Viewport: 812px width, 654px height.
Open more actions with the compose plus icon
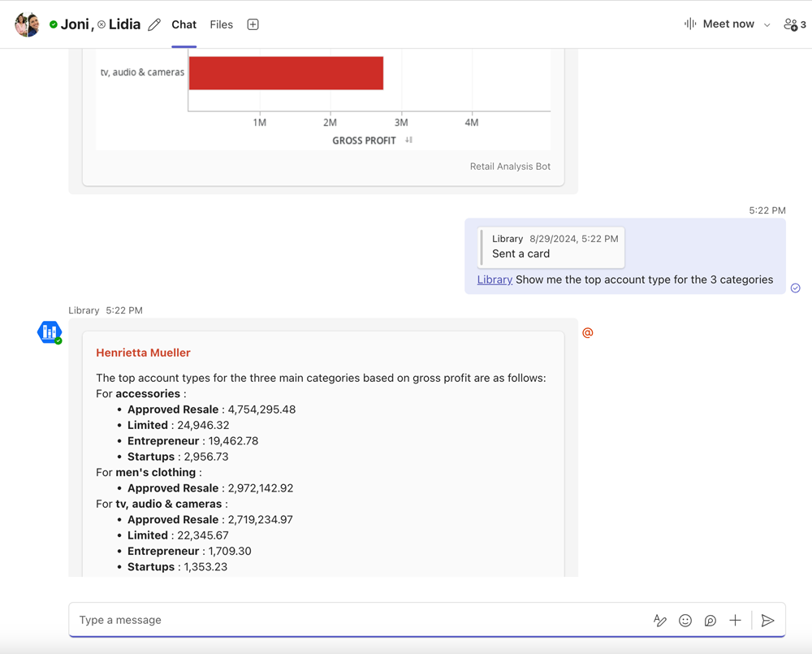[x=735, y=621]
